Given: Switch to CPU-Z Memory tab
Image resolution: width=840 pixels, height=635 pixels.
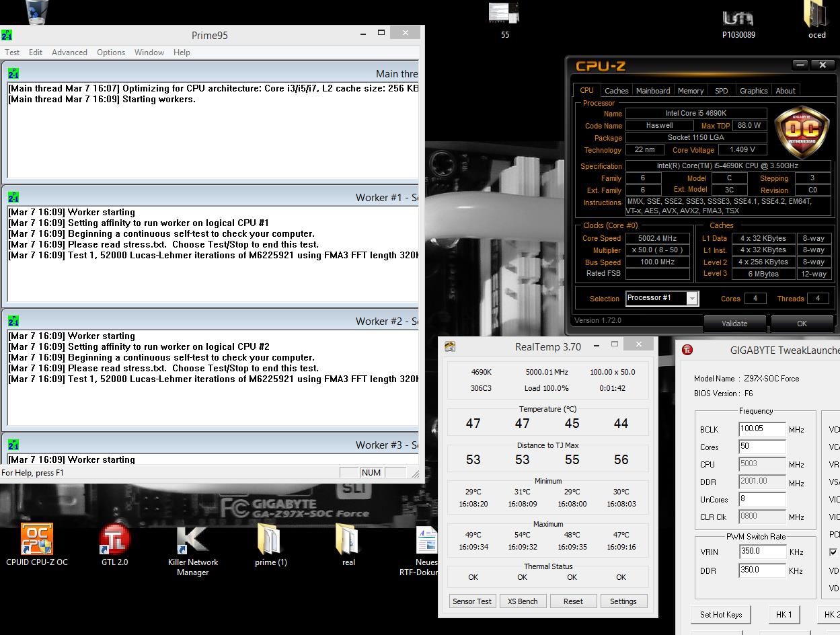Looking at the screenshot, I should click(x=691, y=91).
